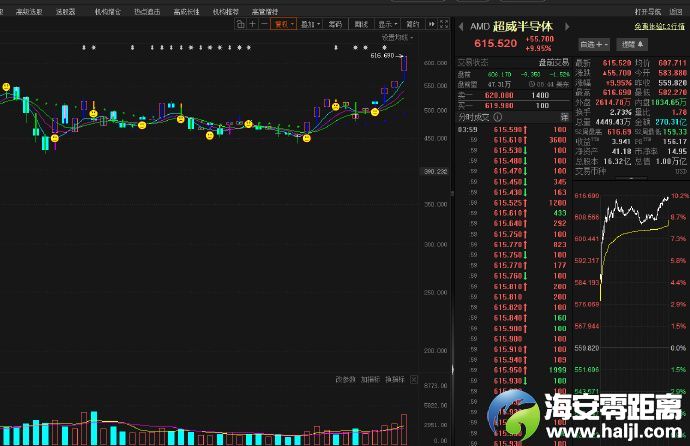This screenshot has width=690, height=446.
Task: Click the 免费体验L2行情 link
Action: (659, 27)
